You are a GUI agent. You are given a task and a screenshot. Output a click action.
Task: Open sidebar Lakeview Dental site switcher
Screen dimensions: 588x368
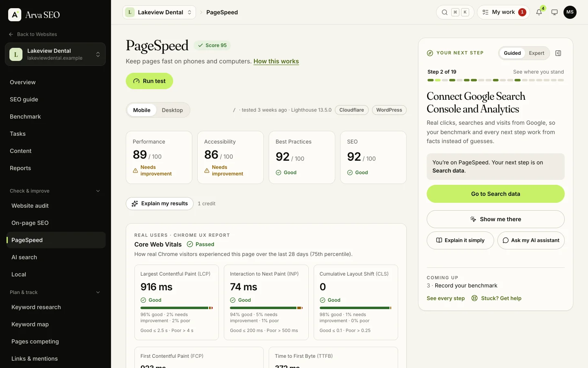(x=55, y=54)
